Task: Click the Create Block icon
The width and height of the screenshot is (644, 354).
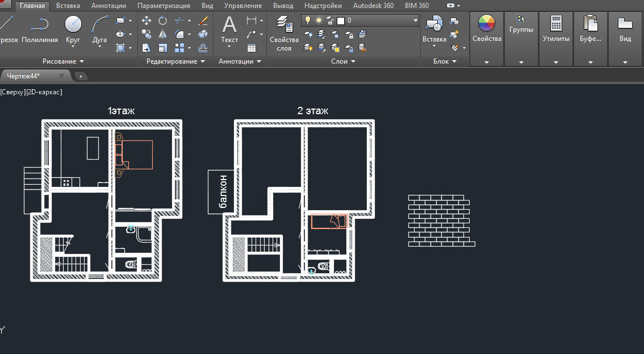Action: click(x=454, y=21)
